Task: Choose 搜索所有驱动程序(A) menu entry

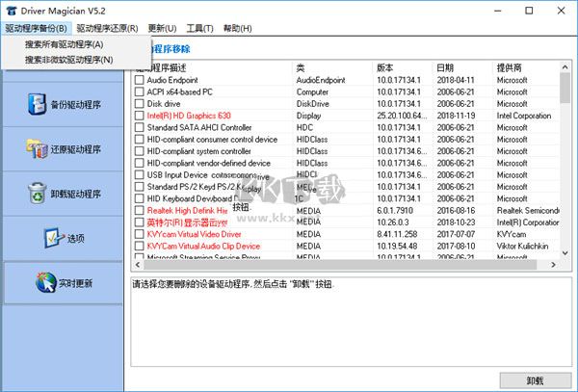Action: 76,44
